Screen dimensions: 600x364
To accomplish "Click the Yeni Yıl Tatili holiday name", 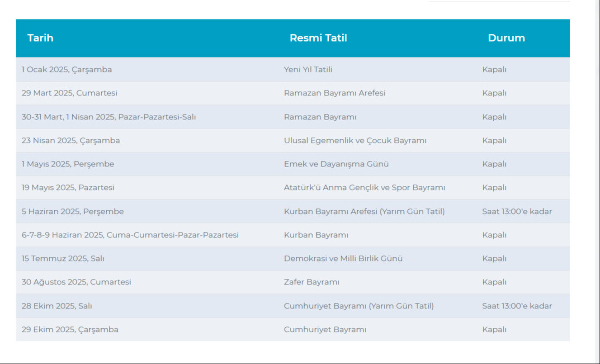I will [308, 70].
